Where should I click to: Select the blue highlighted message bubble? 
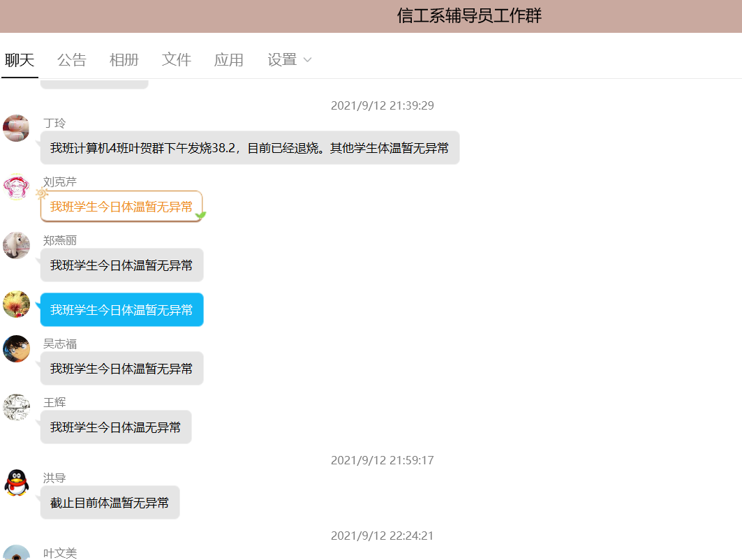point(121,310)
